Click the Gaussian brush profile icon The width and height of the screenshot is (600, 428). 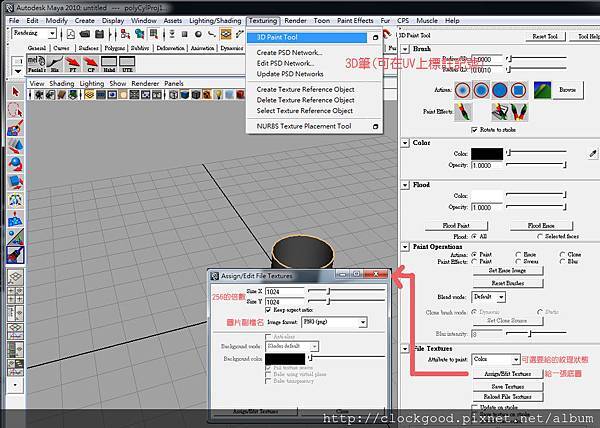pos(463,90)
